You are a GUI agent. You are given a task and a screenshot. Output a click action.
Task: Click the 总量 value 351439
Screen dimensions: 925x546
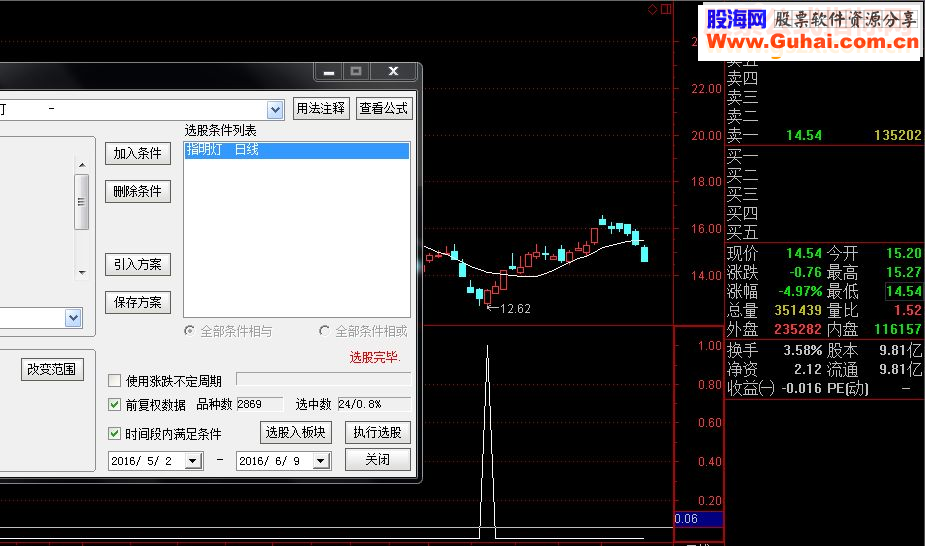(x=798, y=310)
